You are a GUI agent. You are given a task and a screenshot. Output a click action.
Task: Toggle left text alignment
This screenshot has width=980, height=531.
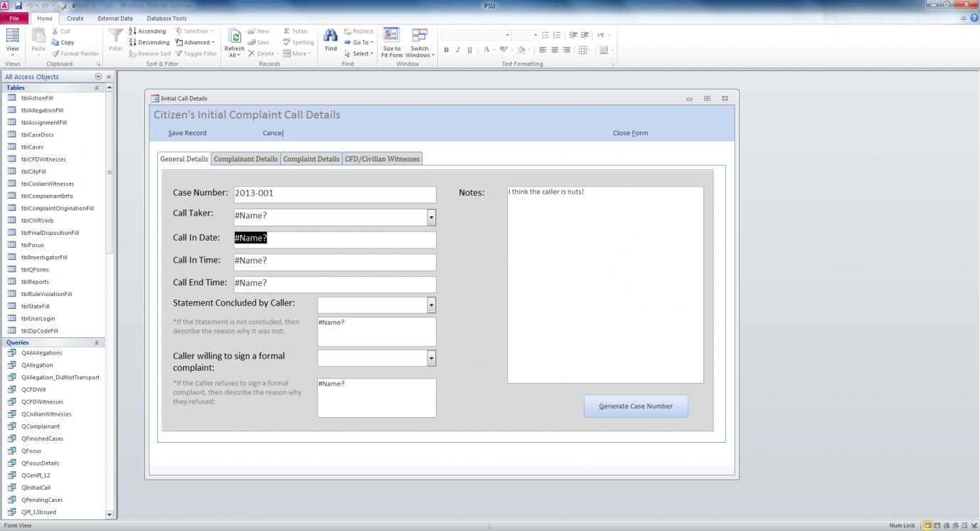click(543, 50)
